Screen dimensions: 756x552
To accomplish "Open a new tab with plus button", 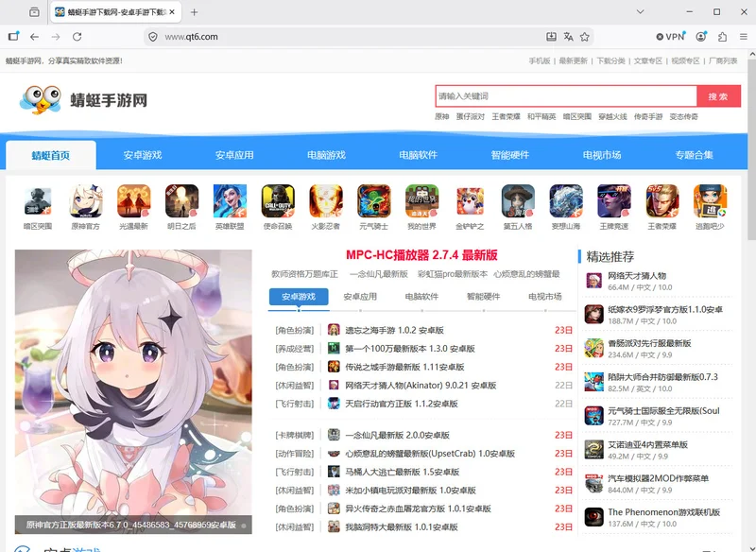I will point(194,12).
